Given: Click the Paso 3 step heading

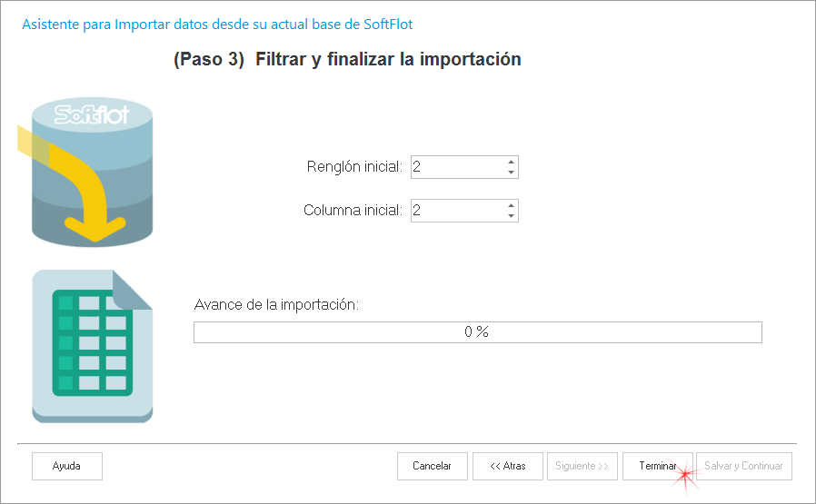Looking at the screenshot, I should coord(346,60).
